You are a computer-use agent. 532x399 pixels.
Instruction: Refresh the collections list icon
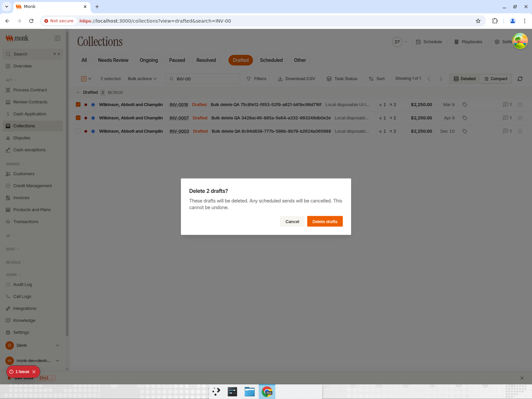click(x=520, y=79)
